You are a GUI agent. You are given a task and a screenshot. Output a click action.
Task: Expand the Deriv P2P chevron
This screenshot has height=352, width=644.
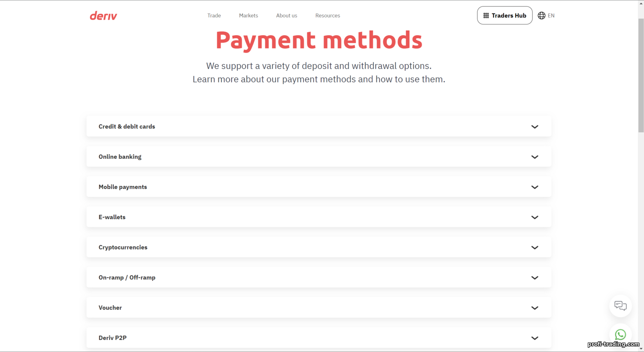click(x=535, y=338)
